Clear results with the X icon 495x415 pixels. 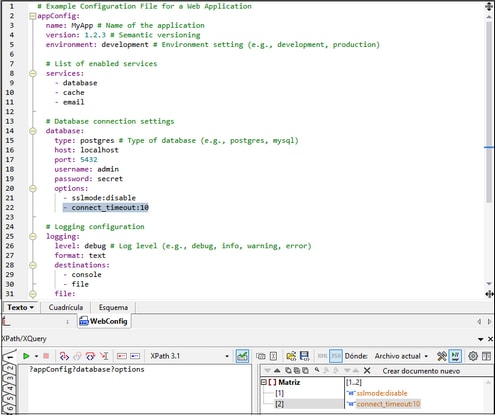[x=367, y=370]
